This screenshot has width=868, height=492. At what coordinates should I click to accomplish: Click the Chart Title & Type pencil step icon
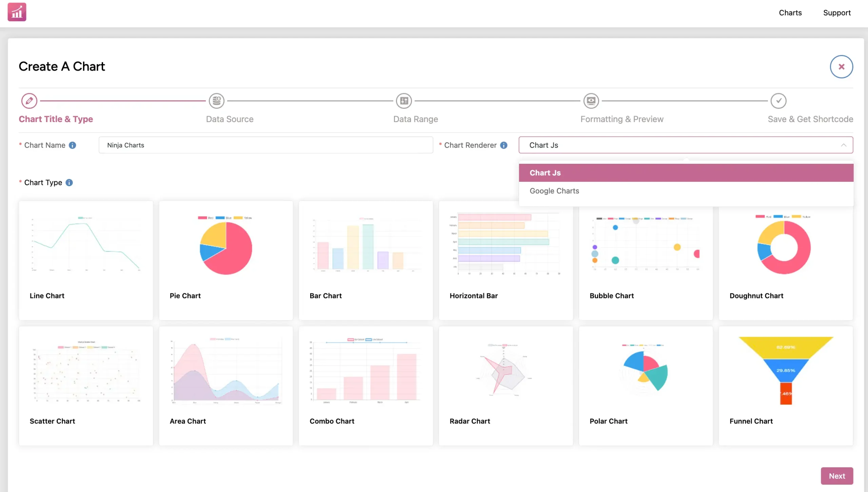pyautogui.click(x=29, y=101)
